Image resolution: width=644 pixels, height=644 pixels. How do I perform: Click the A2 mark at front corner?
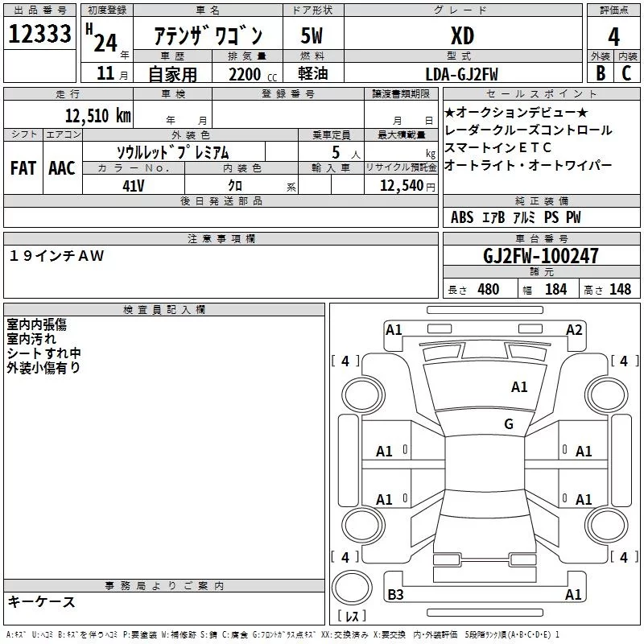(574, 330)
